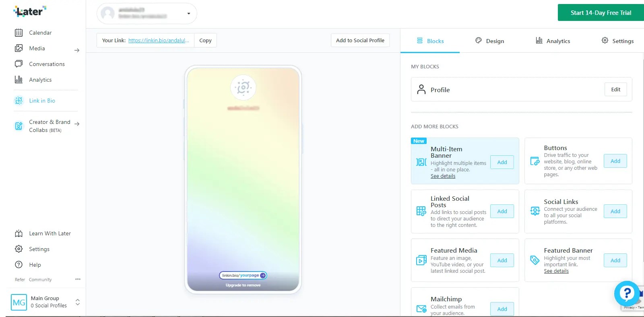Copy the Link in Bio URL
The height and width of the screenshot is (317, 644).
point(205,40)
